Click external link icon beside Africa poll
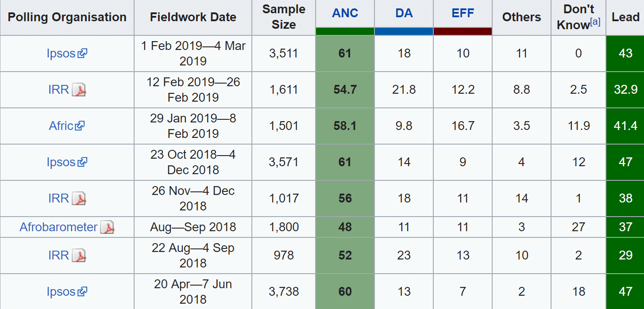 80,126
